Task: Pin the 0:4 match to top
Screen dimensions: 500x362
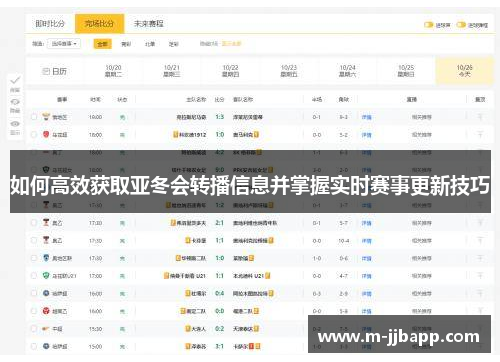Action: point(480,293)
